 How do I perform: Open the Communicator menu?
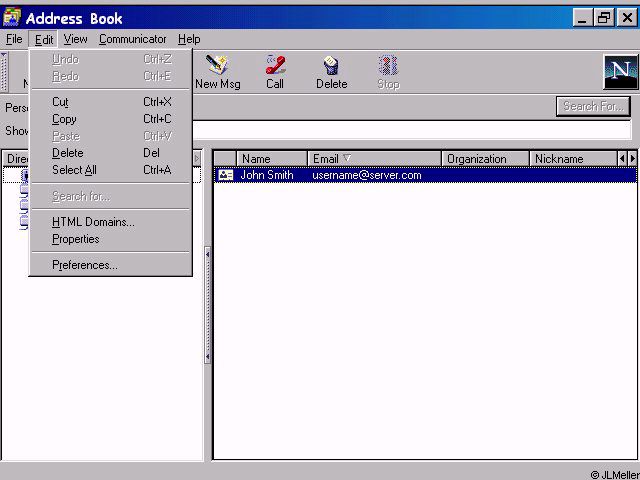click(x=132, y=39)
